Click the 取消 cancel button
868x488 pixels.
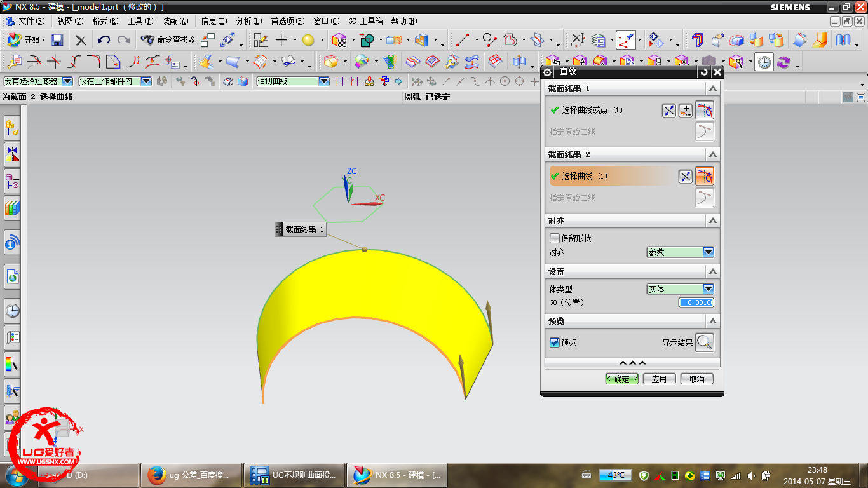click(696, 379)
